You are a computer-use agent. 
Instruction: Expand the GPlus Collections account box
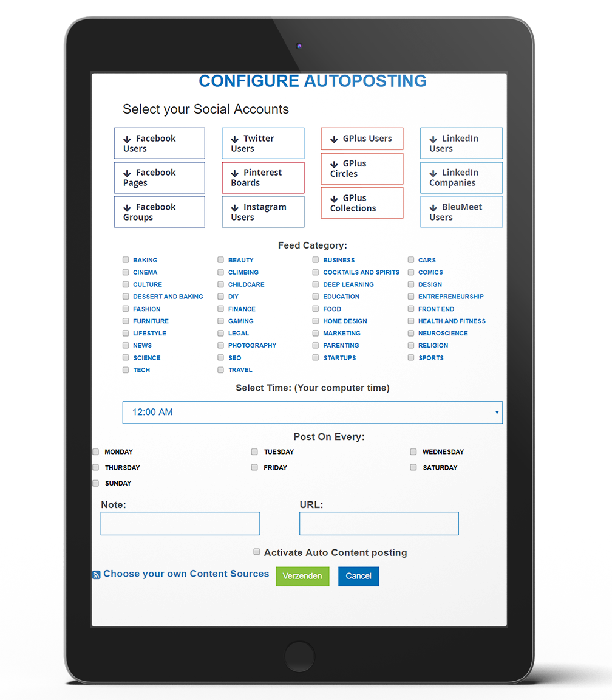[362, 203]
